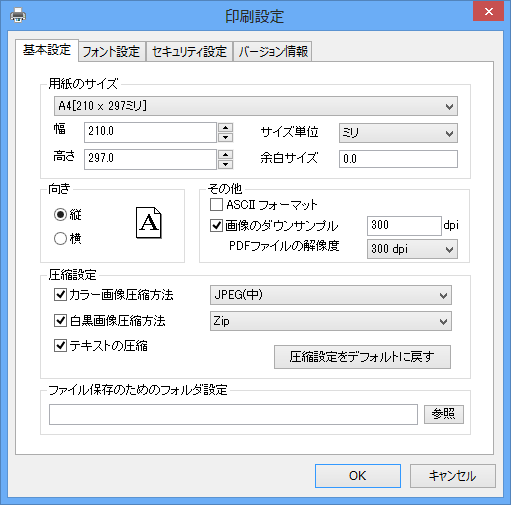Viewport: 511px width, 505px height.
Task: Increase the 高さ height value with up arrow
Action: [226, 155]
